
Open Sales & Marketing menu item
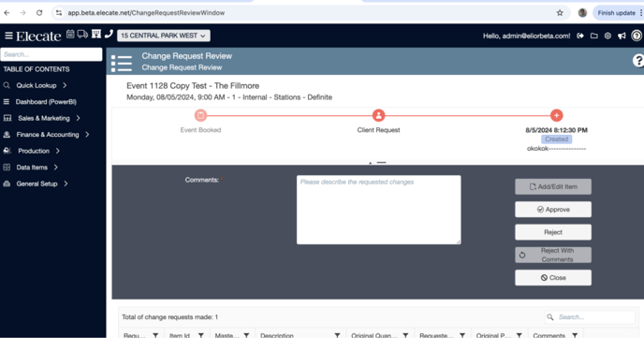coord(44,118)
